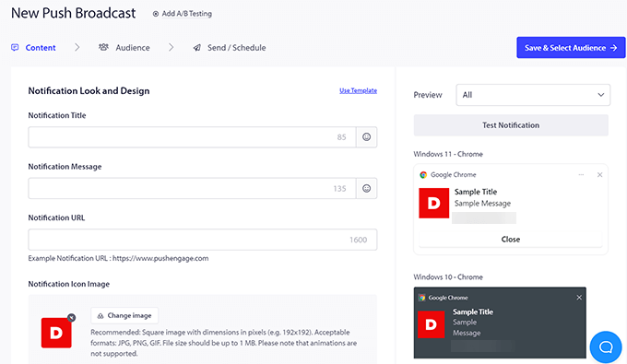Close the Windows 10 Chrome preview notification
The width and height of the screenshot is (627, 364).
click(x=579, y=298)
